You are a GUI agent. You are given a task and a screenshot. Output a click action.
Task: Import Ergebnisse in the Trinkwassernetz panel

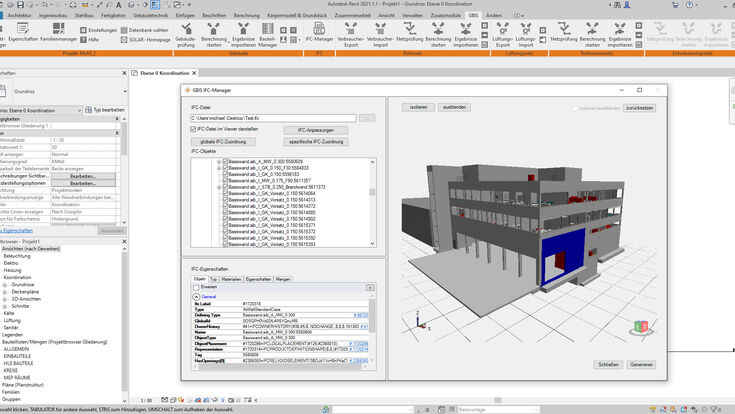[620, 35]
